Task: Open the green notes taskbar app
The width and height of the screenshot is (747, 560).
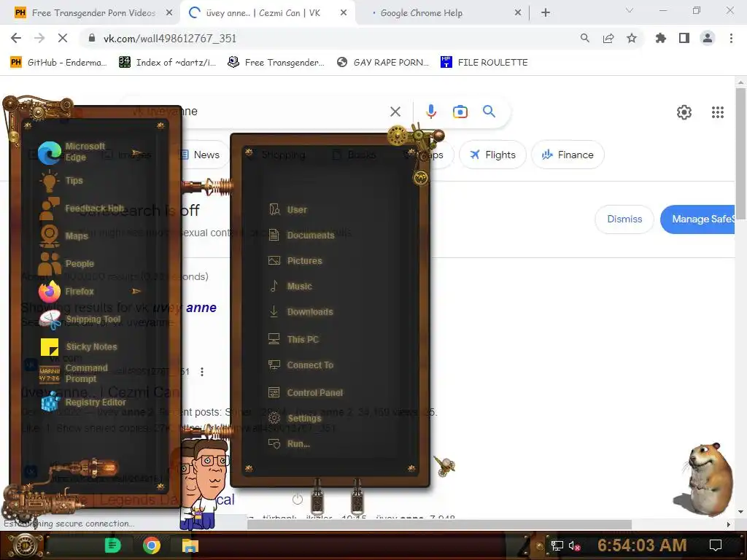Action: 112,545
